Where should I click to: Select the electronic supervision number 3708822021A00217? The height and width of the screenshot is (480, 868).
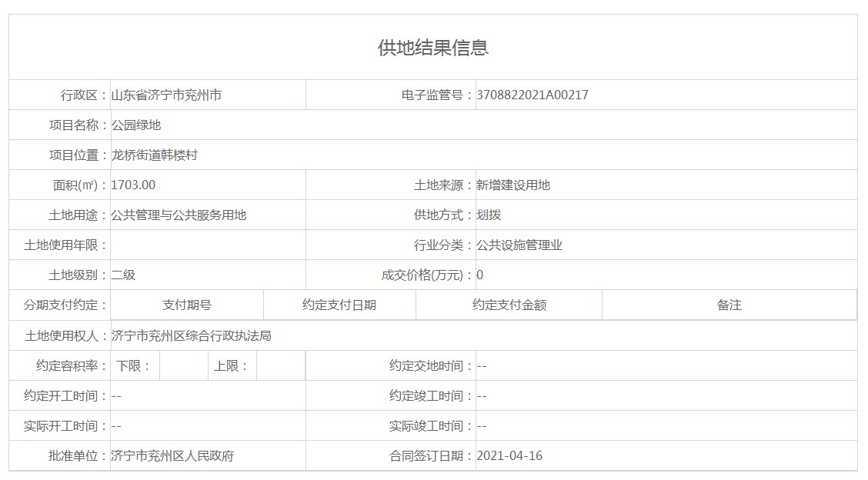(532, 95)
